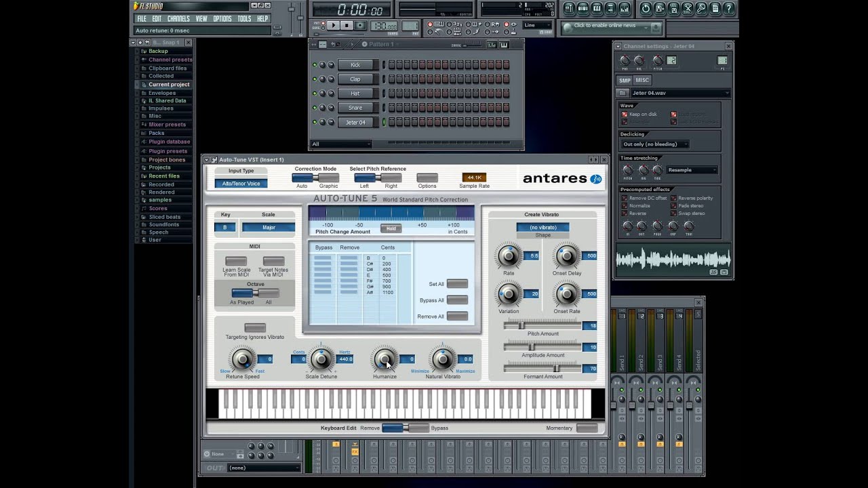This screenshot has height=488, width=868.
Task: Toggle the Browser icon in toolbar
Action: coord(611,8)
